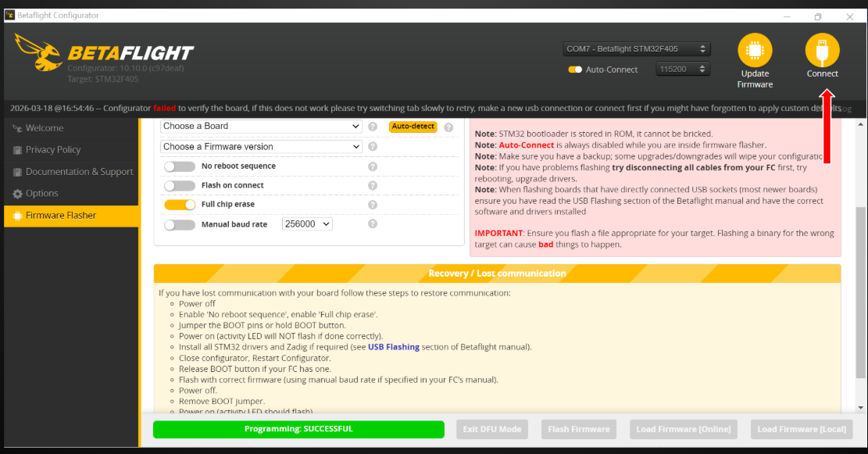The width and height of the screenshot is (868, 454).
Task: Open the Options tab in sidebar
Action: 42,194
